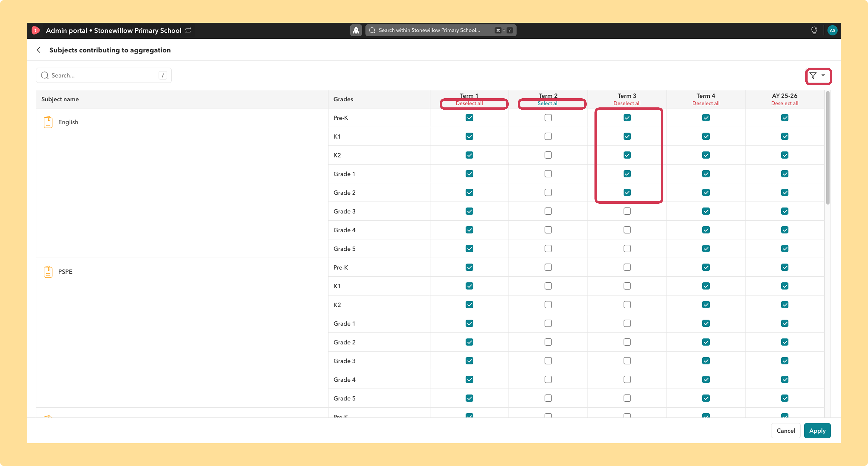The image size is (868, 466).
Task: Click the Term 3 column heading
Action: pyautogui.click(x=627, y=96)
